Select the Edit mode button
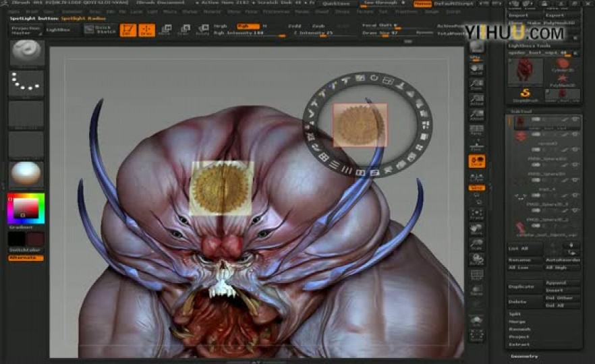 click(x=128, y=30)
